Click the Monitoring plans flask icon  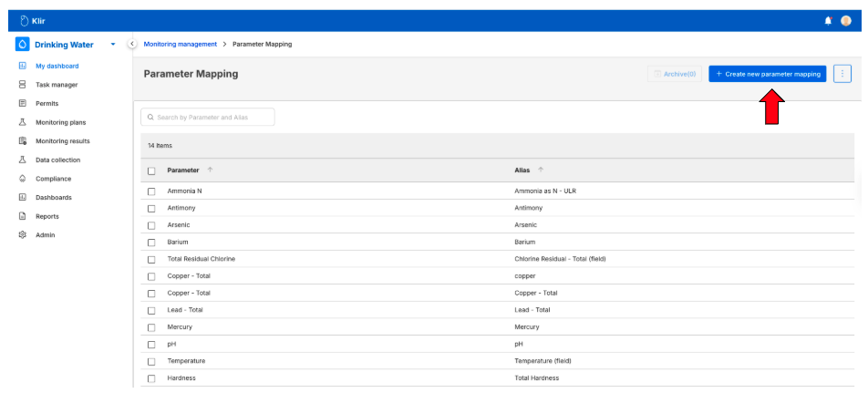click(x=22, y=122)
